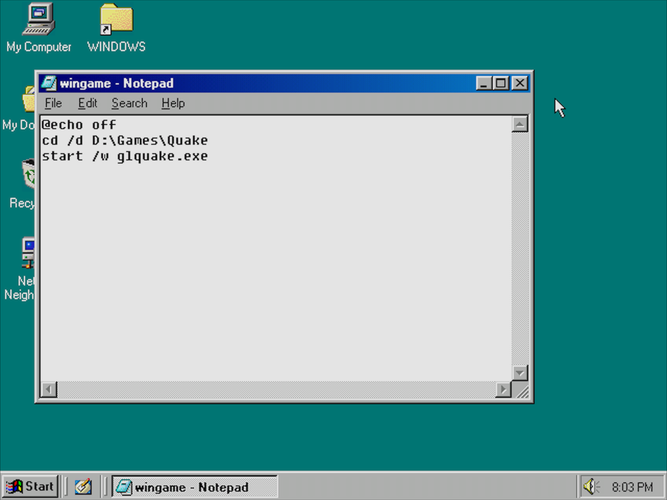Screen dimensions: 667x500
Task: Open the Help menu
Action: coord(173,103)
